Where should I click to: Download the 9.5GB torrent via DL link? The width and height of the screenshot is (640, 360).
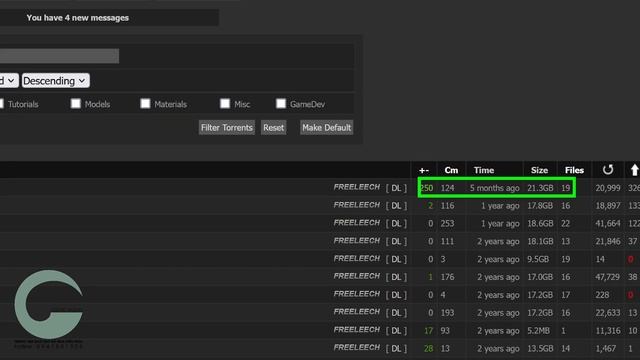click(396, 260)
